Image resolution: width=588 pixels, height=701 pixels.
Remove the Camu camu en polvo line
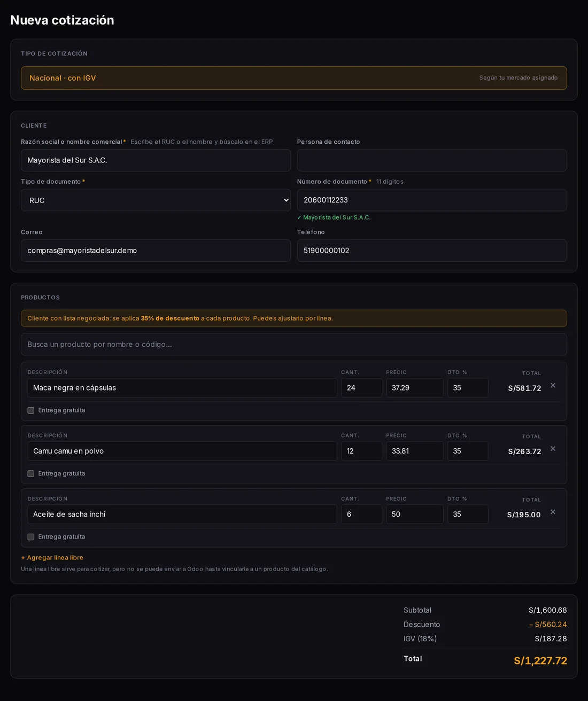553,449
